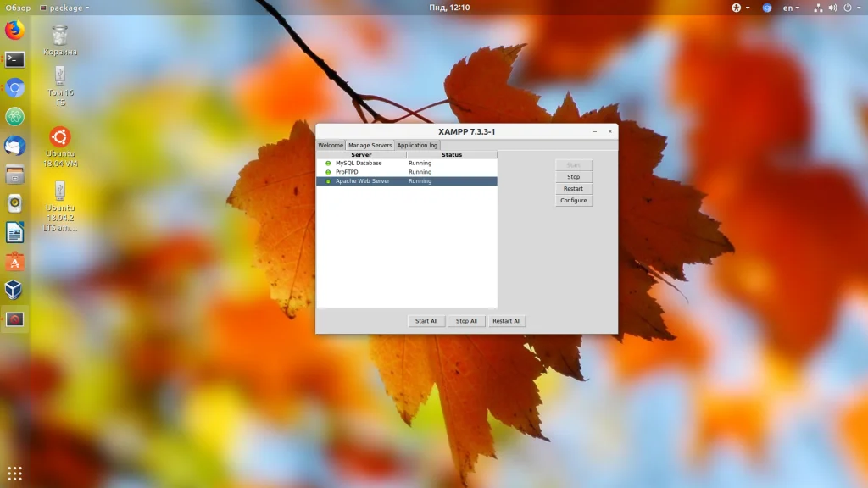Open Ubuntu Software center icon
Screen dimensions: 868x488
point(14,262)
